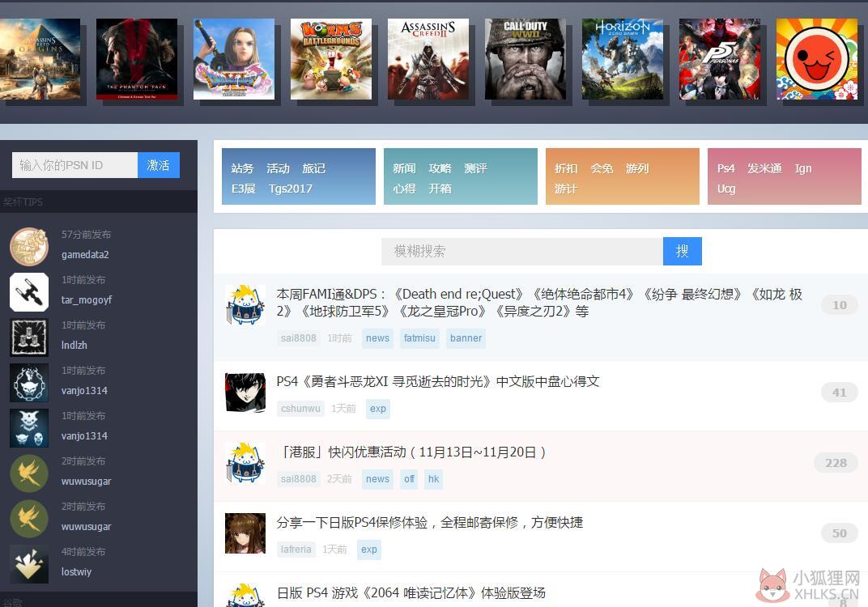Open author lafreria's profile link

point(296,550)
